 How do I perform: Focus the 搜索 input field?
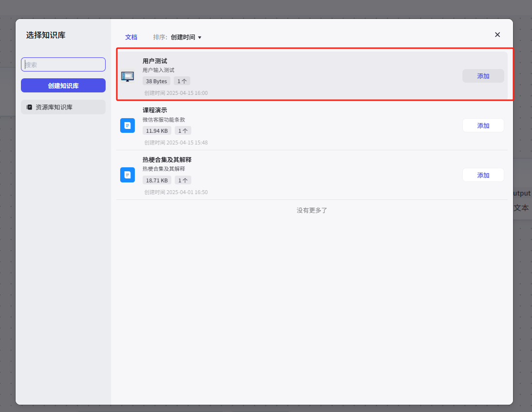pyautogui.click(x=63, y=65)
